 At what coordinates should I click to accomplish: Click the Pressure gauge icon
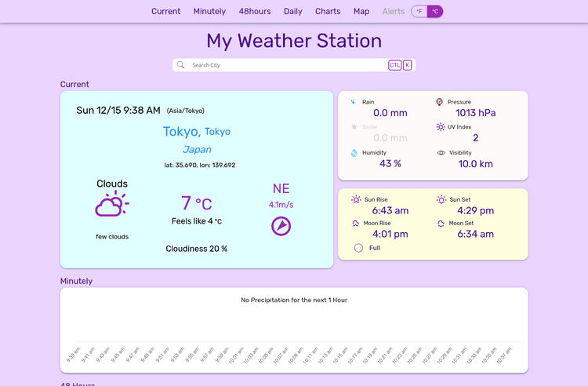click(x=439, y=102)
